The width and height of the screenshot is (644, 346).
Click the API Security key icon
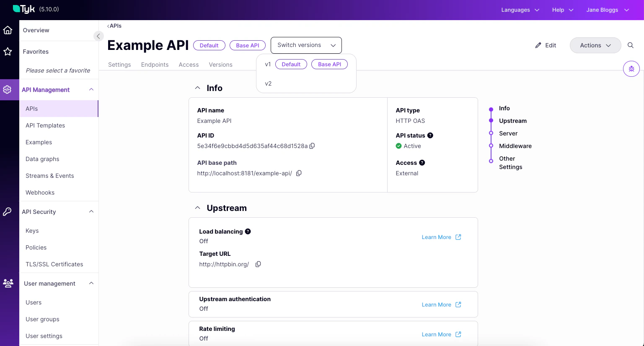(8, 212)
